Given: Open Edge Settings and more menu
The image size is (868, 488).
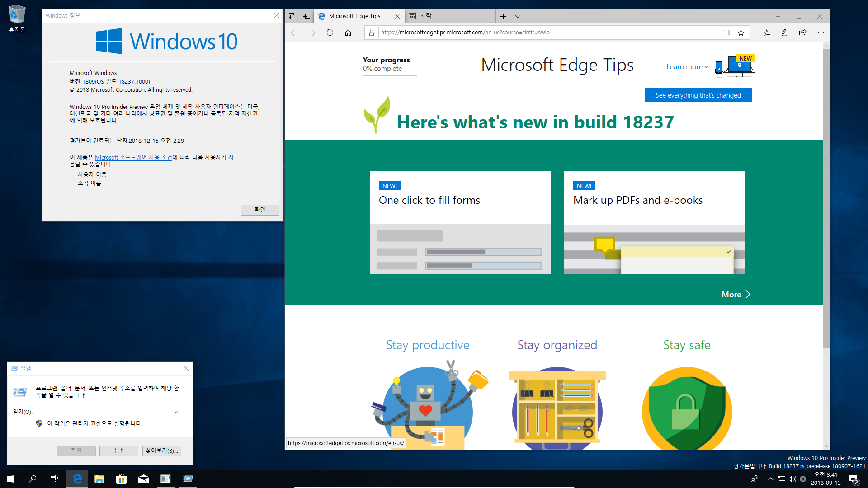Looking at the screenshot, I should (x=821, y=33).
